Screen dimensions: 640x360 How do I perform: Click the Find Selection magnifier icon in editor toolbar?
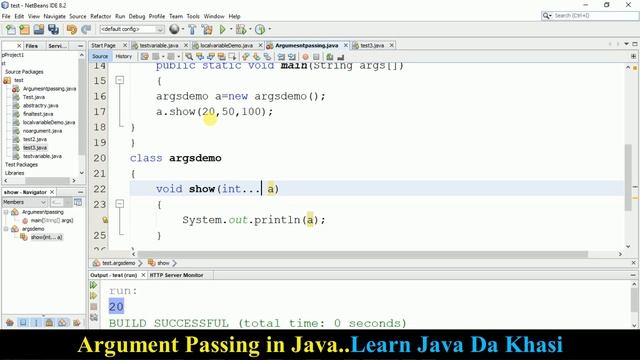pyautogui.click(x=189, y=56)
